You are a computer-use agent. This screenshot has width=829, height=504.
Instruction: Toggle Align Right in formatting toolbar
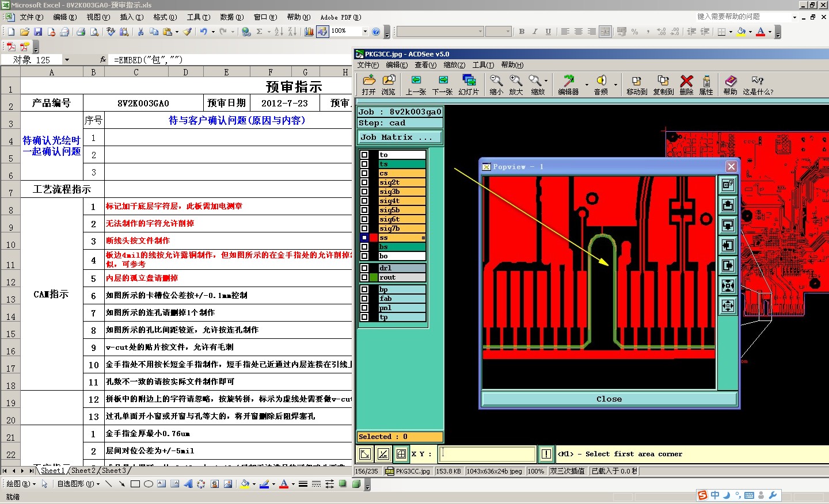[x=592, y=32]
